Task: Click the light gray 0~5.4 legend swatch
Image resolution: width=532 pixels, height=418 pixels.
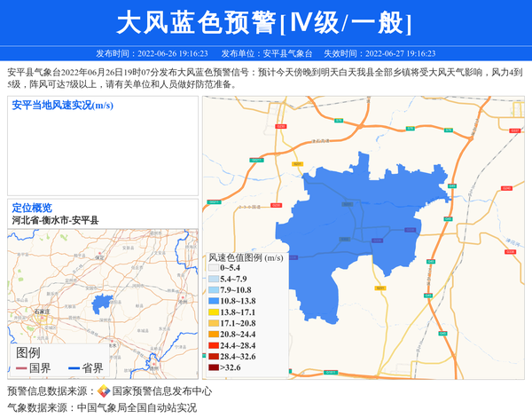Action: (214, 268)
